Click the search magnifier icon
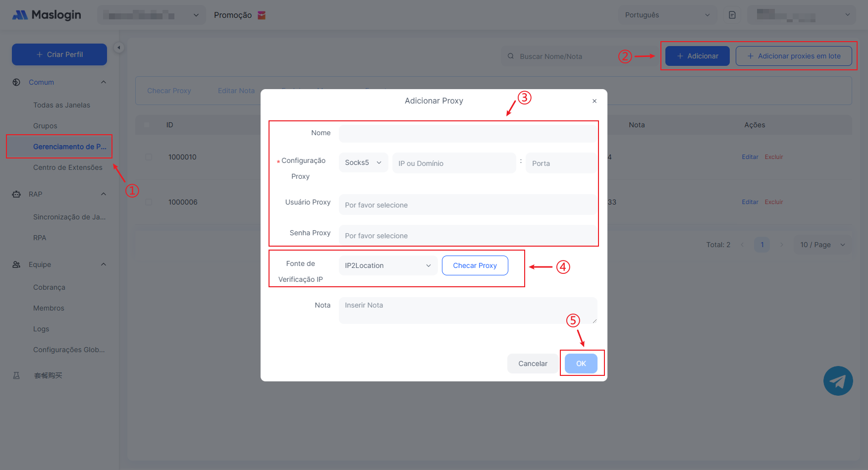The width and height of the screenshot is (868, 470). pyautogui.click(x=511, y=56)
